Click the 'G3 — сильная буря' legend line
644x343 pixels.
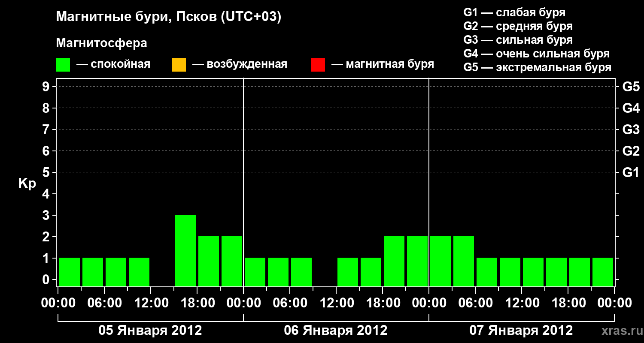[x=518, y=40]
